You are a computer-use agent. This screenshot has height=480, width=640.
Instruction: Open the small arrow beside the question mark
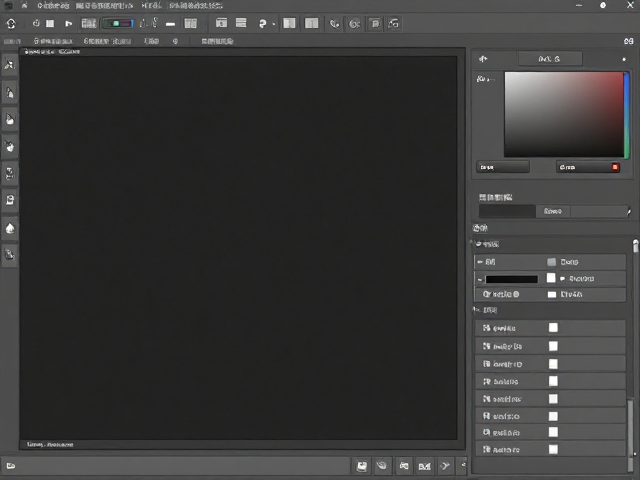(273, 24)
